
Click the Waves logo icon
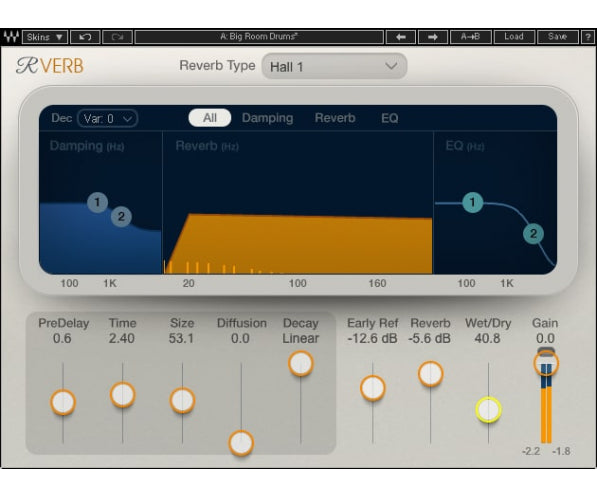(11, 37)
